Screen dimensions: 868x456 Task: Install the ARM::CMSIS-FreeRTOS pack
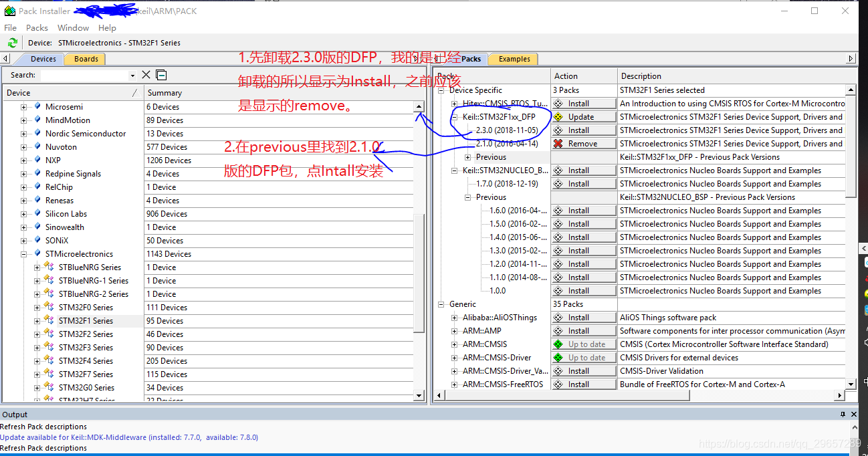[584, 384]
